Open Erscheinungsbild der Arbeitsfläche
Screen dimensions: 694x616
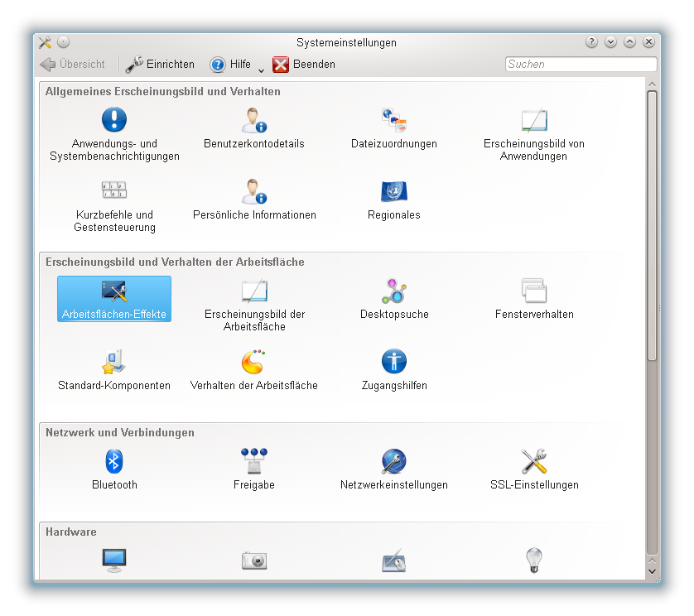coord(254,305)
